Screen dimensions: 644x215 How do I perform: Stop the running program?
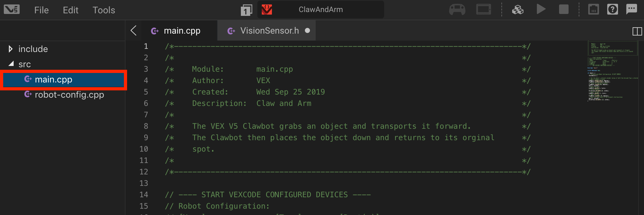pyautogui.click(x=564, y=9)
